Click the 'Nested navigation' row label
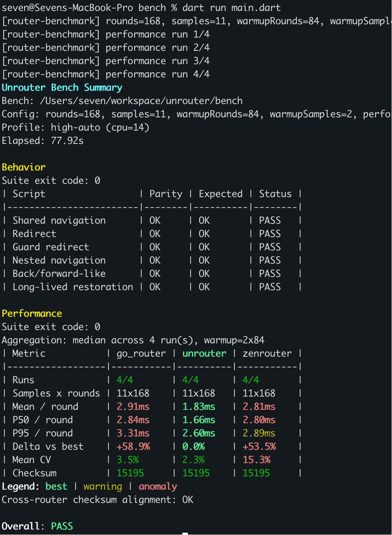The width and height of the screenshot is (392, 535). click(59, 260)
